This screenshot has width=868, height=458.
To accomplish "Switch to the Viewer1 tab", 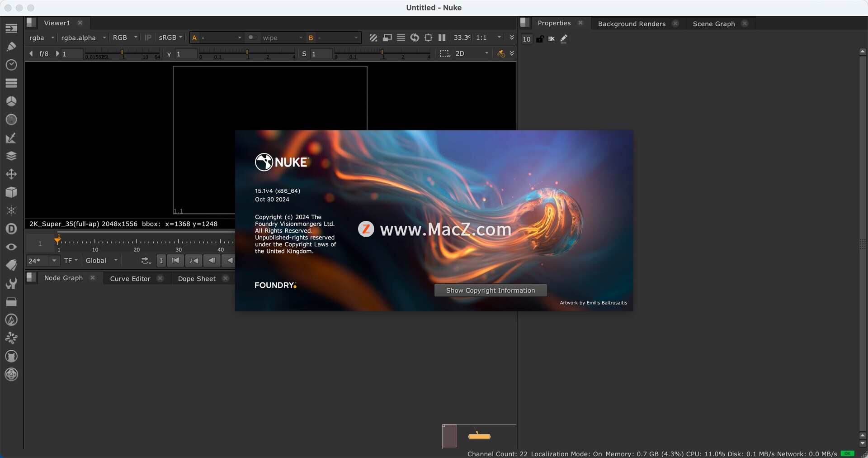I will [57, 23].
